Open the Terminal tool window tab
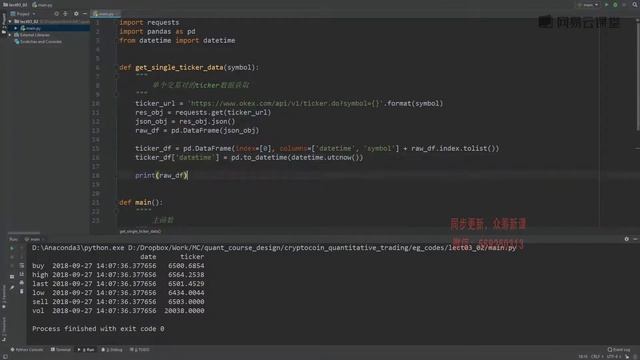 click(60, 350)
